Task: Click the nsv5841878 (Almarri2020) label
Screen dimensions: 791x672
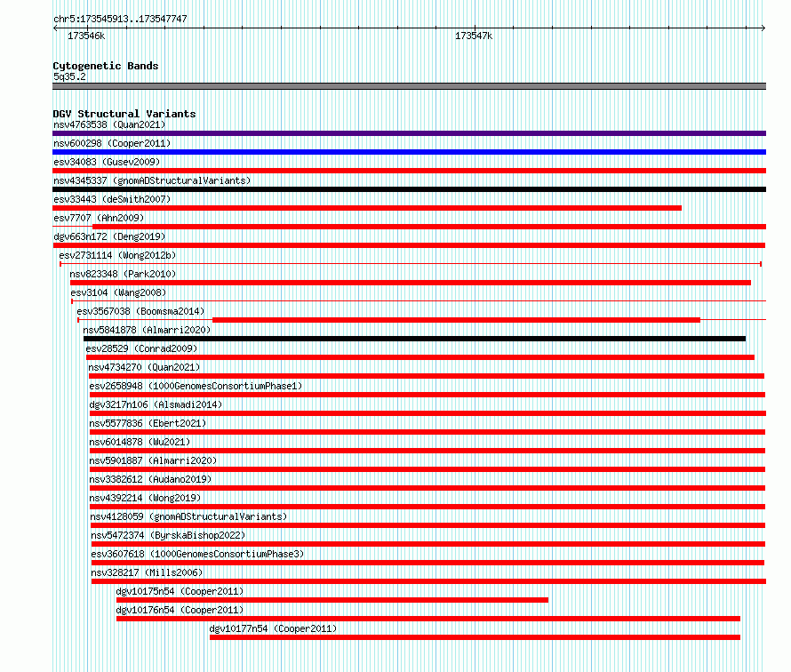Action: (x=147, y=330)
